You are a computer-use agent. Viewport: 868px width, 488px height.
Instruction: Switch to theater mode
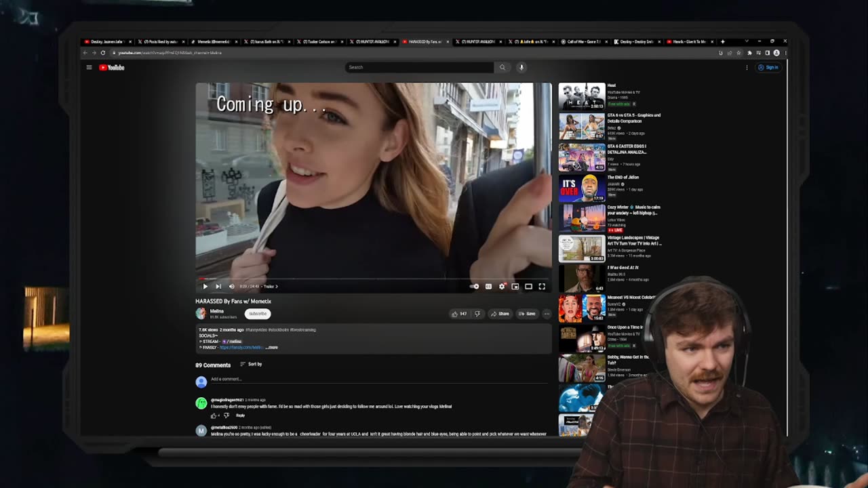pos(529,287)
